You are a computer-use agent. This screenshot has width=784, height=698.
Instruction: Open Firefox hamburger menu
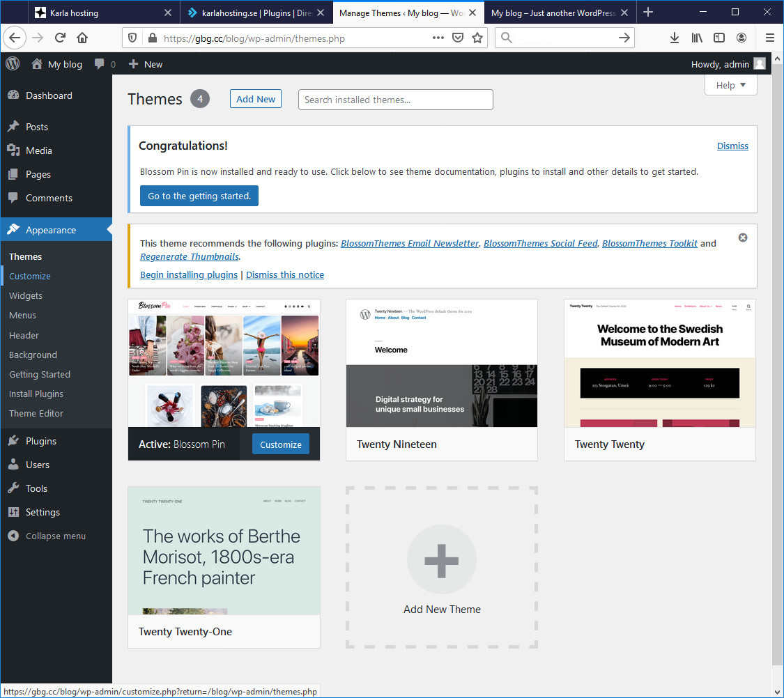pos(770,38)
